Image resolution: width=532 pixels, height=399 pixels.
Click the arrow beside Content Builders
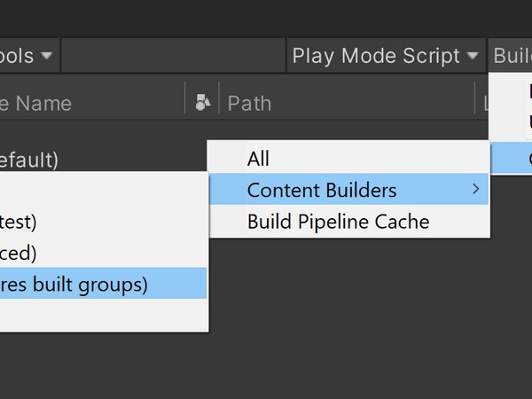pos(476,190)
